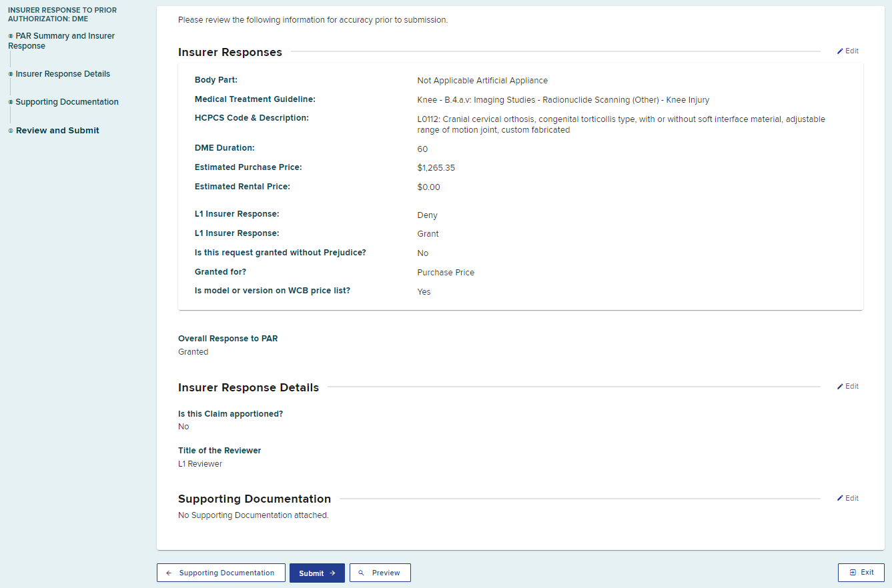Screen dimensions: 892x588
Task: Select the step bullet next to Insurer Response Details
Action: (x=11, y=74)
